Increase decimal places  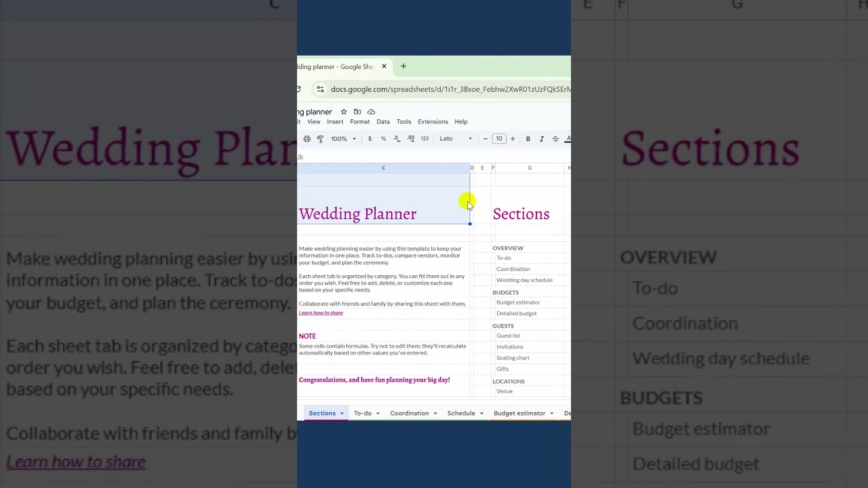pos(411,139)
